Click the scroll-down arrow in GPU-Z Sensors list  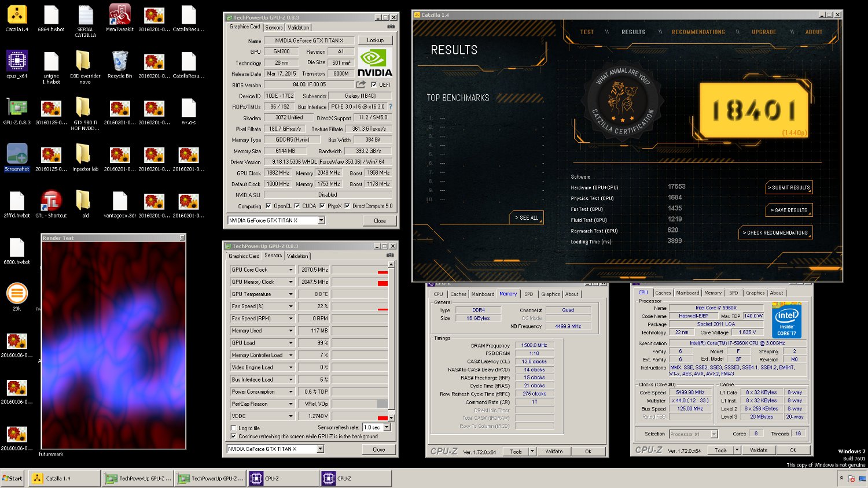392,417
